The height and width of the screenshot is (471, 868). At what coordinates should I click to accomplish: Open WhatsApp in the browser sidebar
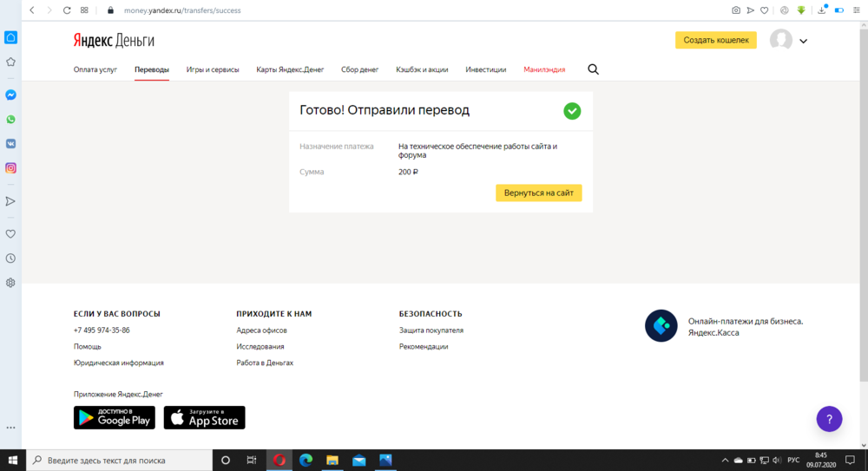tap(10, 120)
